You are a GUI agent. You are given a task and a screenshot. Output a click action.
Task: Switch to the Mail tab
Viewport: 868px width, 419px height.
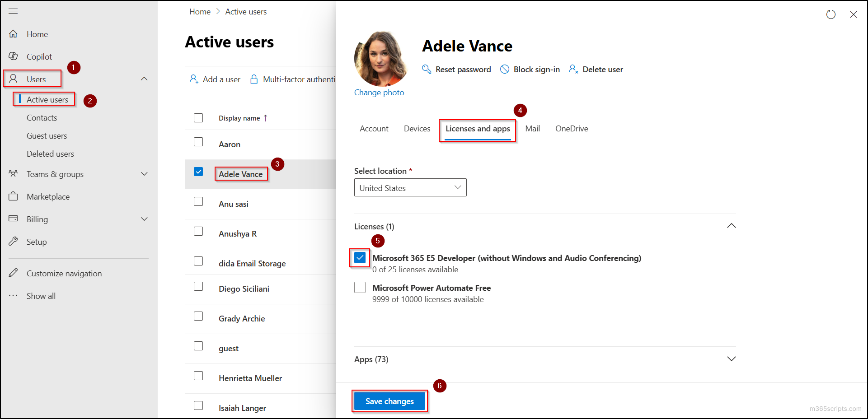(x=533, y=129)
